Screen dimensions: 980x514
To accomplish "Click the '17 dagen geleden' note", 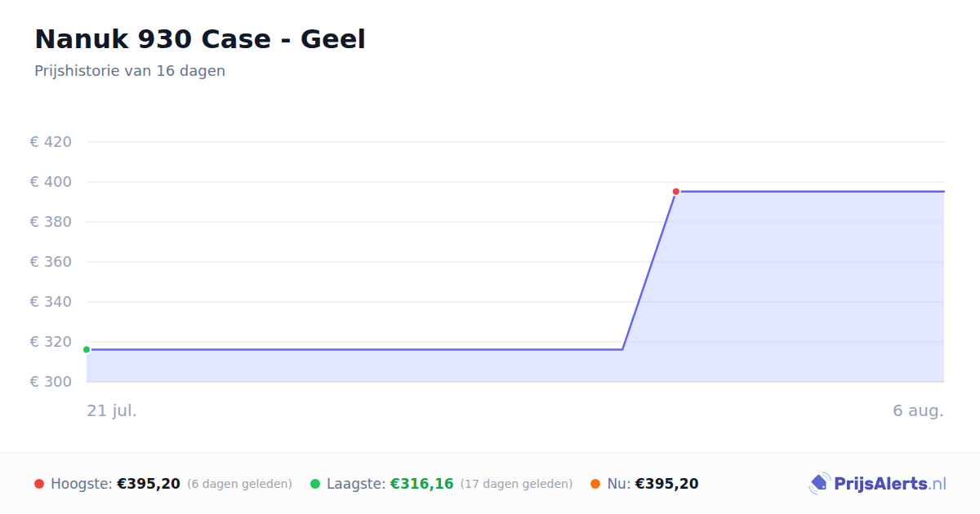I will tap(516, 484).
